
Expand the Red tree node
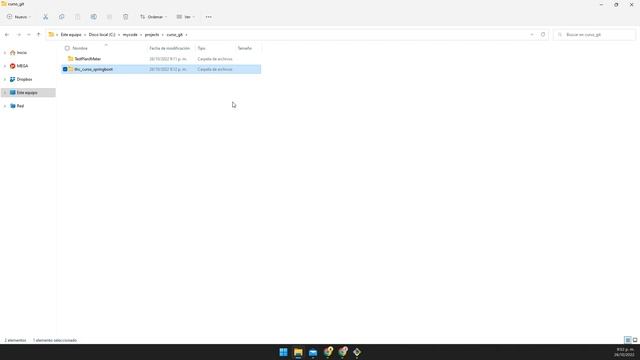pos(5,106)
